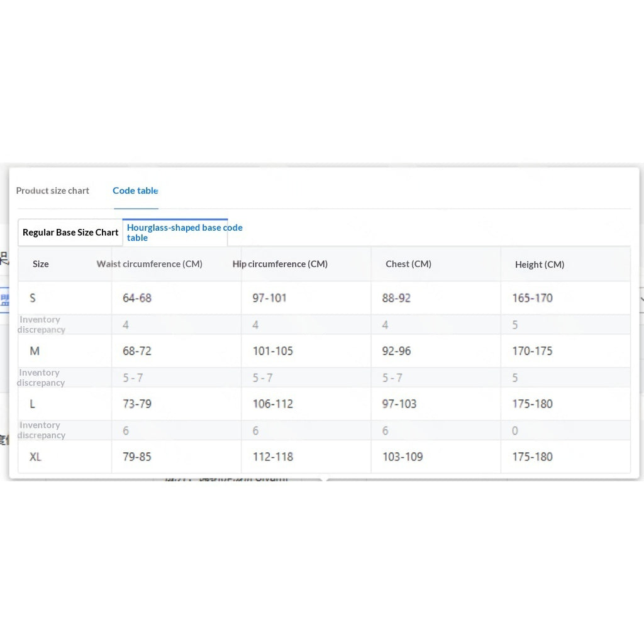This screenshot has width=644, height=644.
Task: Click the Chest (CM) column header
Action: click(x=408, y=264)
